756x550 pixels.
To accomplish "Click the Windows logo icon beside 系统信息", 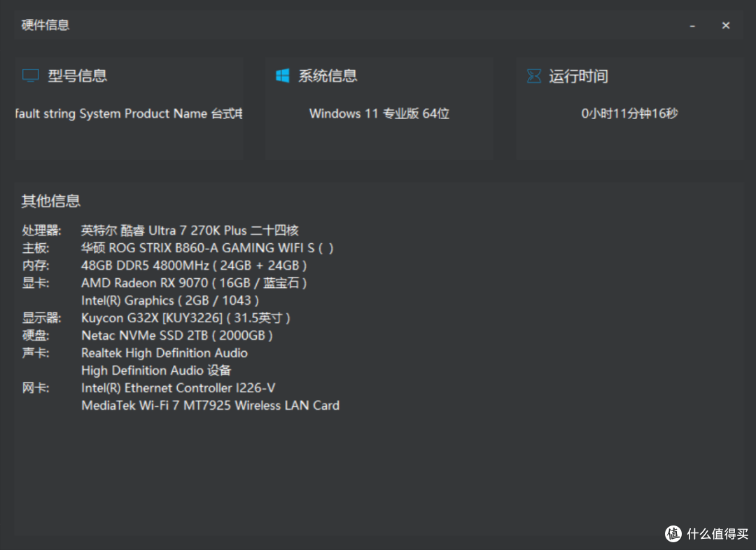I will (x=283, y=76).
